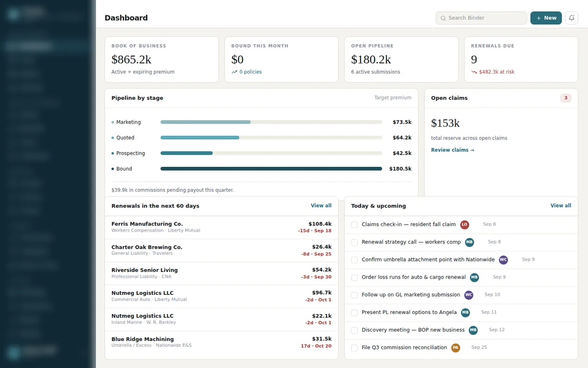Click the Sep 25 date on Q3 reconciliation
Image resolution: width=588 pixels, height=368 pixels.
(x=479, y=347)
